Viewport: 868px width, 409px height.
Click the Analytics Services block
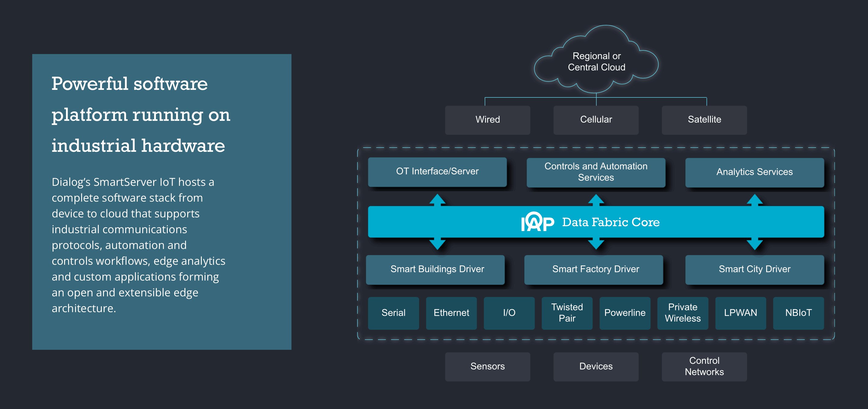click(x=754, y=172)
